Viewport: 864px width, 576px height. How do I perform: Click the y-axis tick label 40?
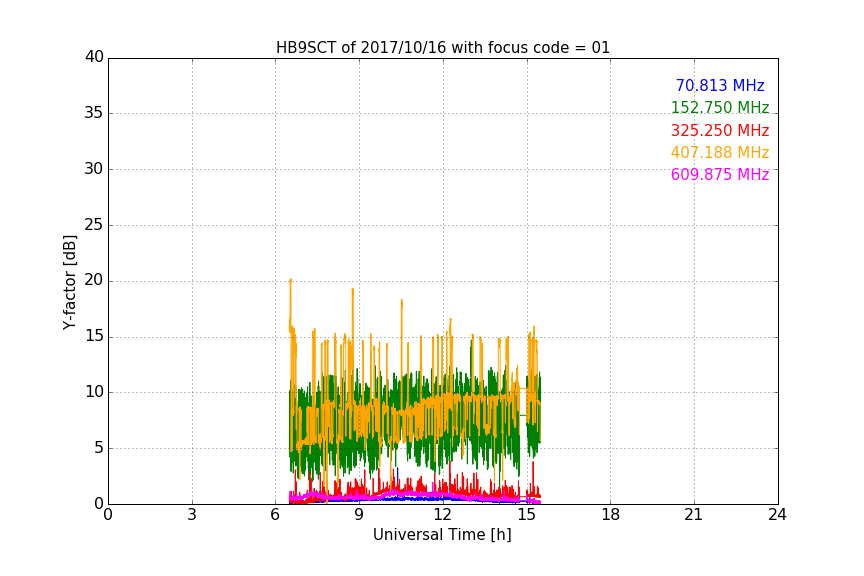94,57
